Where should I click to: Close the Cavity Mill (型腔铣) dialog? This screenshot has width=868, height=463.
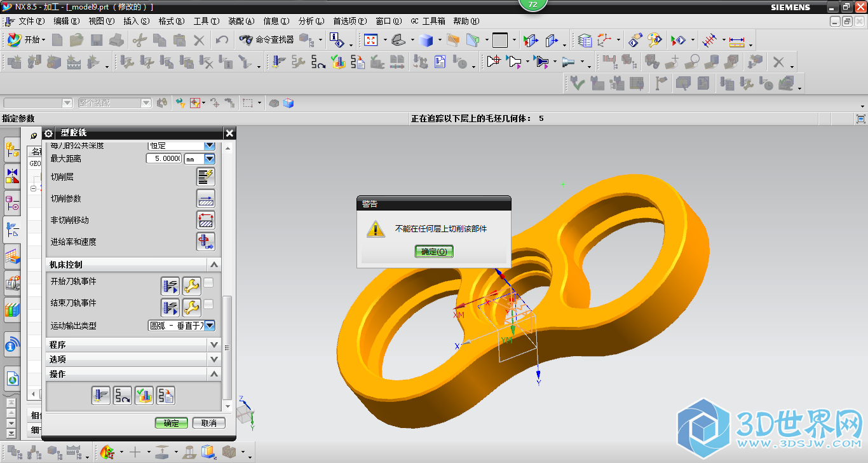point(229,133)
